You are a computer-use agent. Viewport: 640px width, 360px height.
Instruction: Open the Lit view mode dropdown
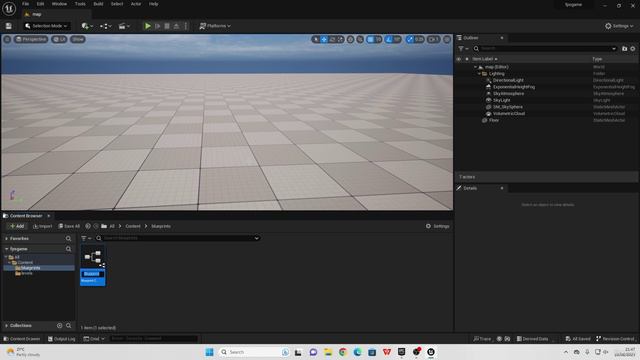59,39
